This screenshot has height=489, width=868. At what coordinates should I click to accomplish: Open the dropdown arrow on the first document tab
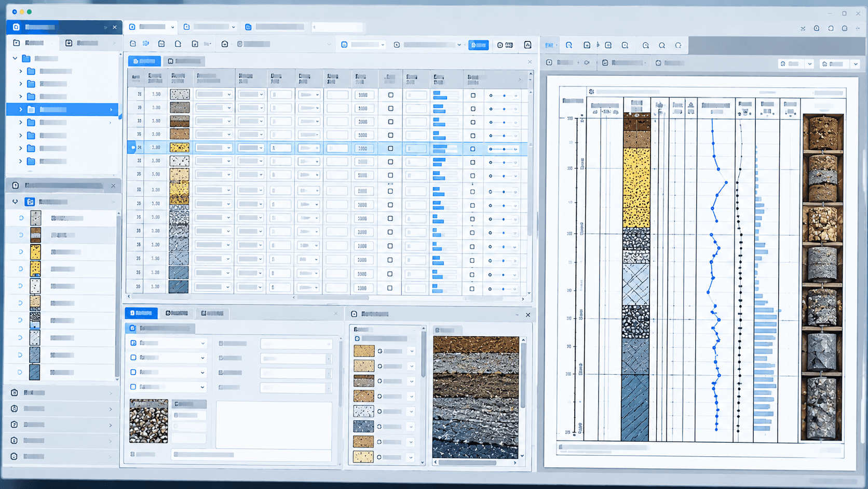[172, 27]
